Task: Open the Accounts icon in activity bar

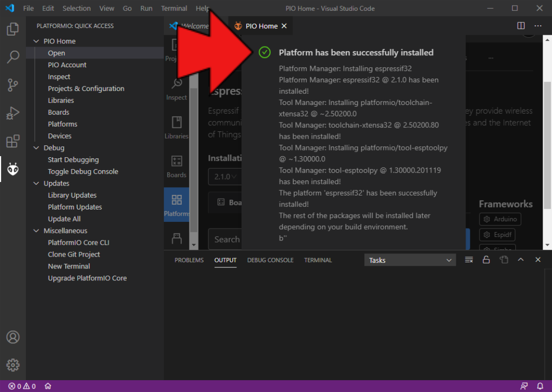Action: point(13,337)
